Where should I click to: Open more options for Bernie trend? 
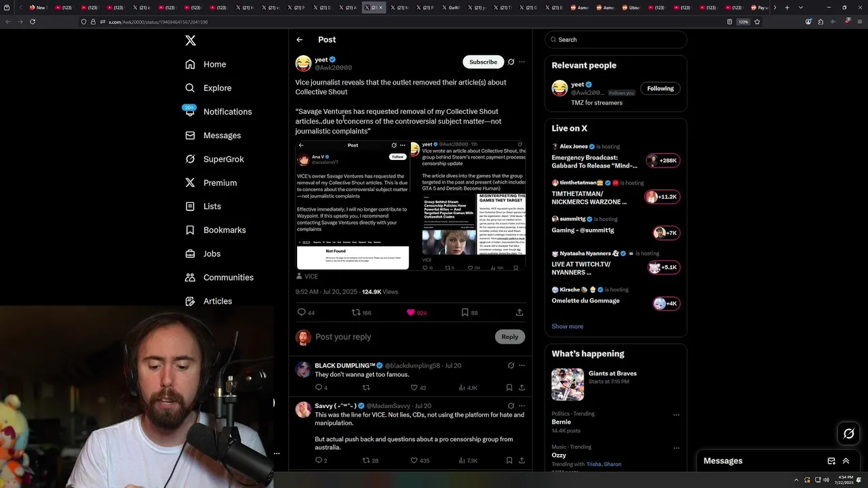point(676,415)
